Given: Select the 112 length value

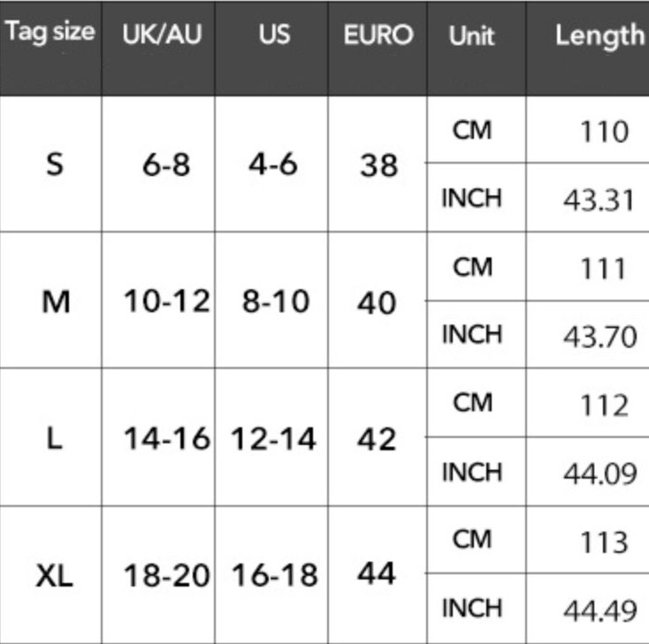Looking at the screenshot, I should (x=604, y=405).
